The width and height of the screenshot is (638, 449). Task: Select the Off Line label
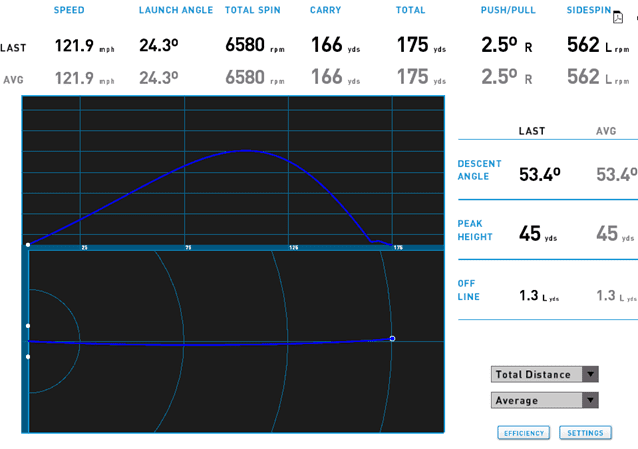[x=469, y=290]
